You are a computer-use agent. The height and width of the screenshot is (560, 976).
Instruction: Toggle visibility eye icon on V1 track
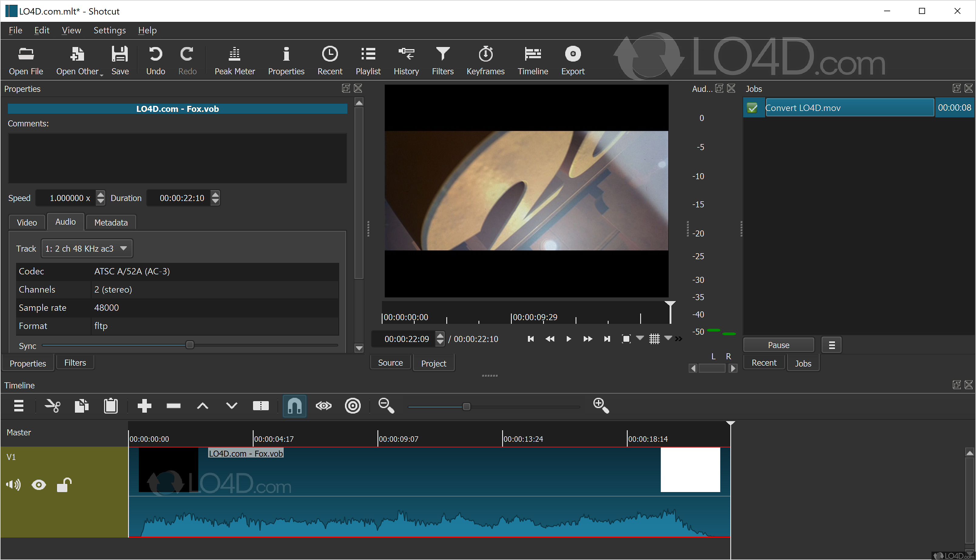pos(38,483)
